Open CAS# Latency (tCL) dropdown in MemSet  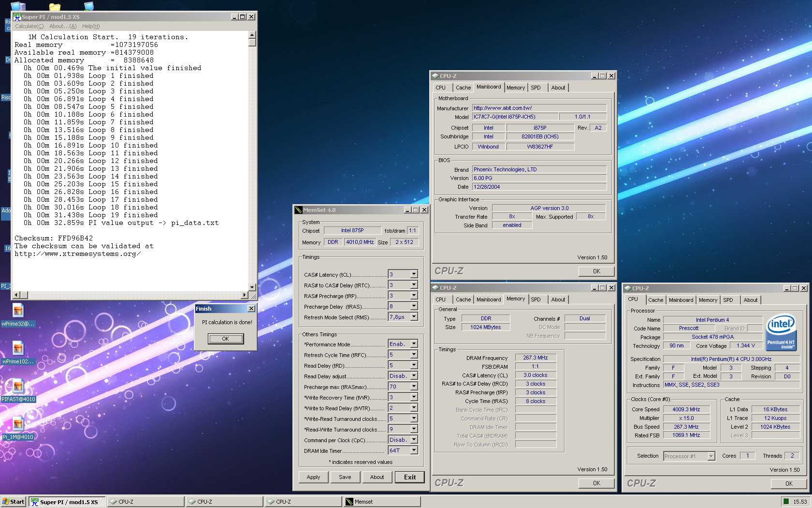click(x=414, y=274)
